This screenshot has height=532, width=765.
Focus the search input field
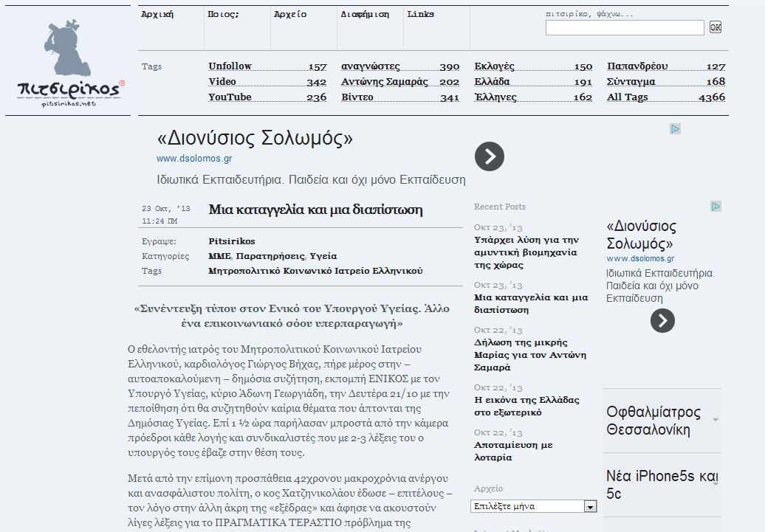(x=624, y=28)
